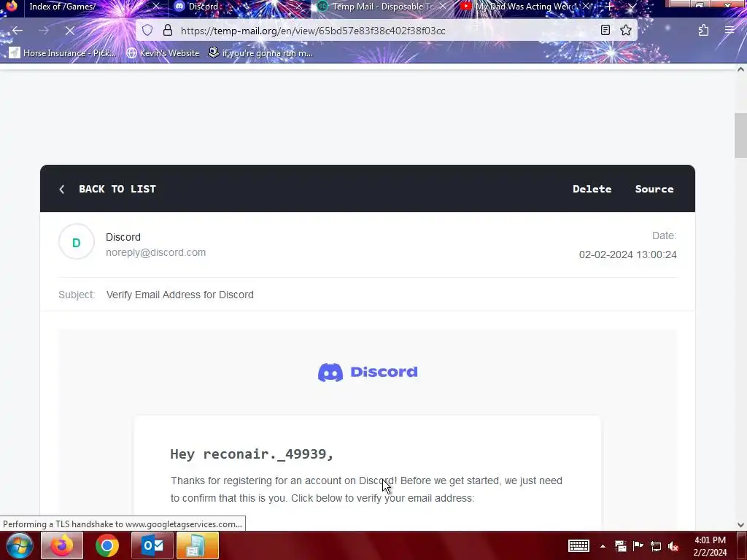Screen dimensions: 747x560
Task: Open the 'if you're gonna run m...' bookmark
Action: click(260, 52)
